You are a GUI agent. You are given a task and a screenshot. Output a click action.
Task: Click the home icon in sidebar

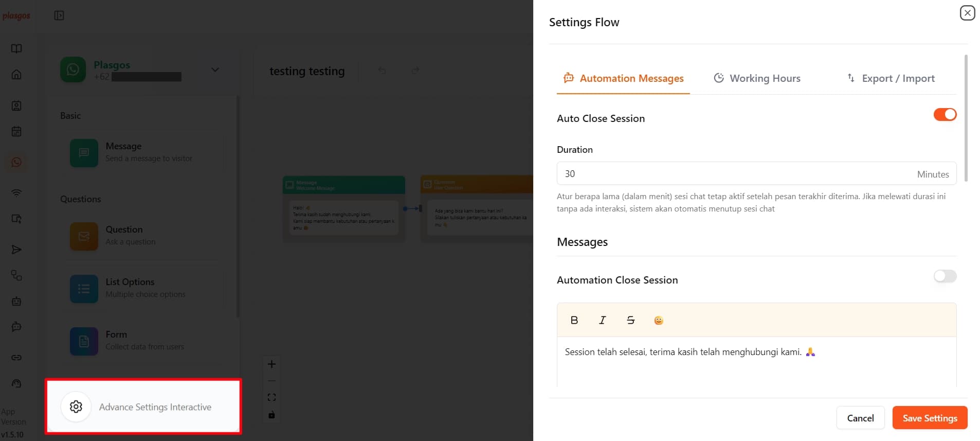[16, 75]
